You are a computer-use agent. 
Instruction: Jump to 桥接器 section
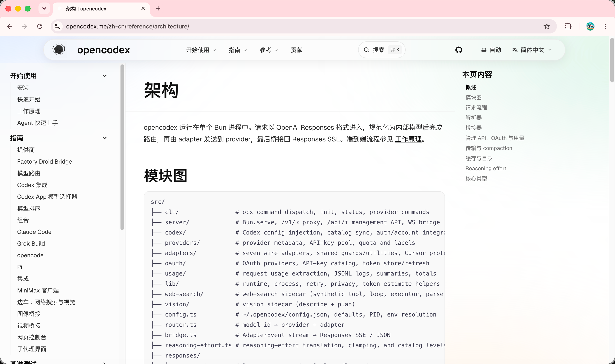point(473,128)
